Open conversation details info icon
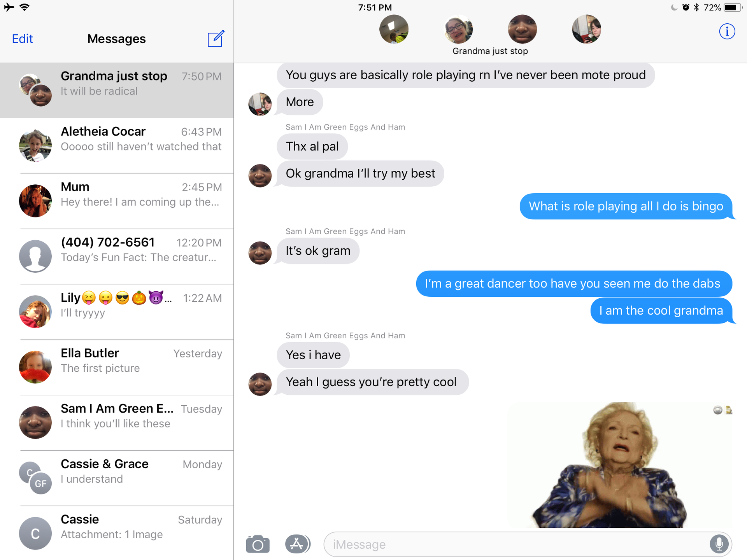The width and height of the screenshot is (747, 560). [x=727, y=31]
